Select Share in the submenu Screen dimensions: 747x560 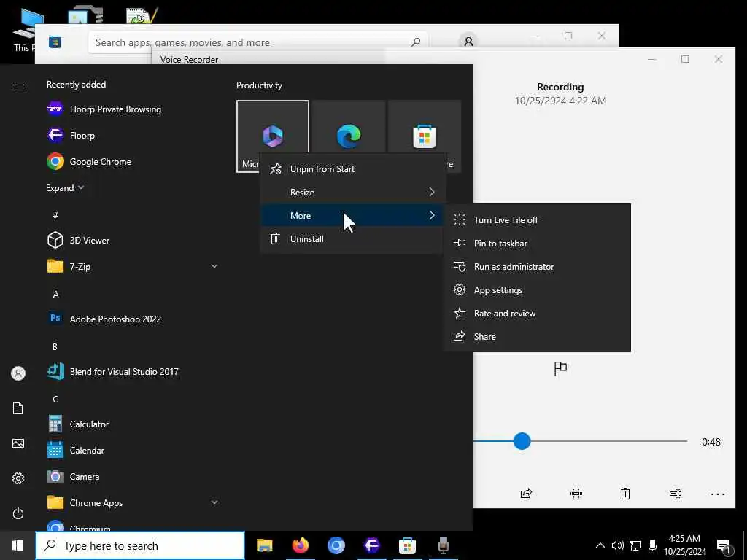pyautogui.click(x=537, y=337)
